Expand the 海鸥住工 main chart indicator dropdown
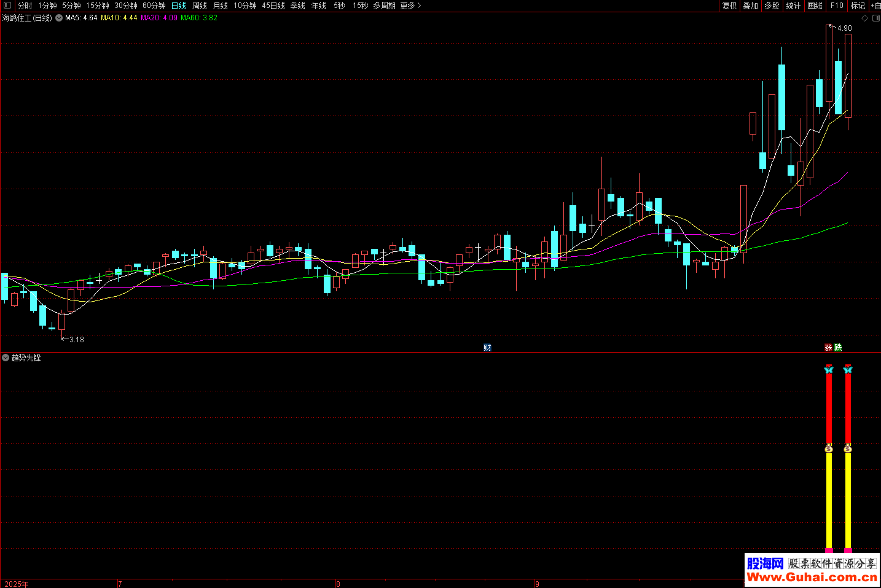The height and width of the screenshot is (588, 881). click(59, 18)
